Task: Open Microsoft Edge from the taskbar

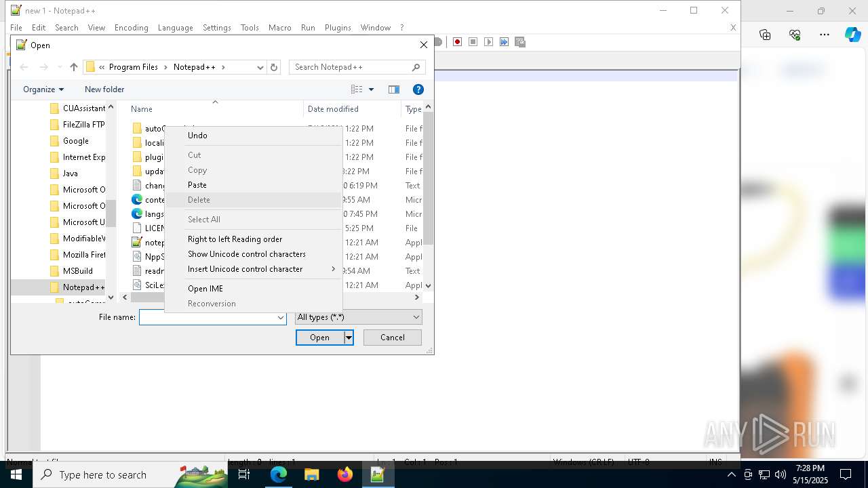Action: (279, 474)
